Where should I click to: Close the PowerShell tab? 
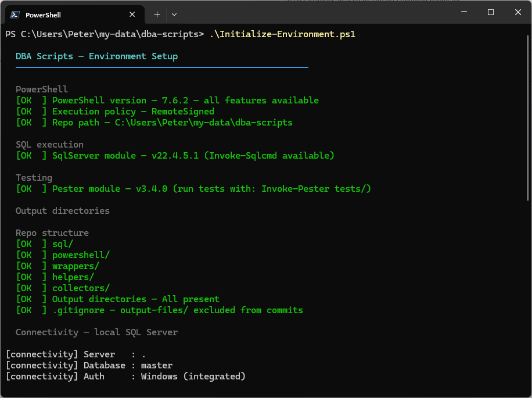(x=132, y=15)
